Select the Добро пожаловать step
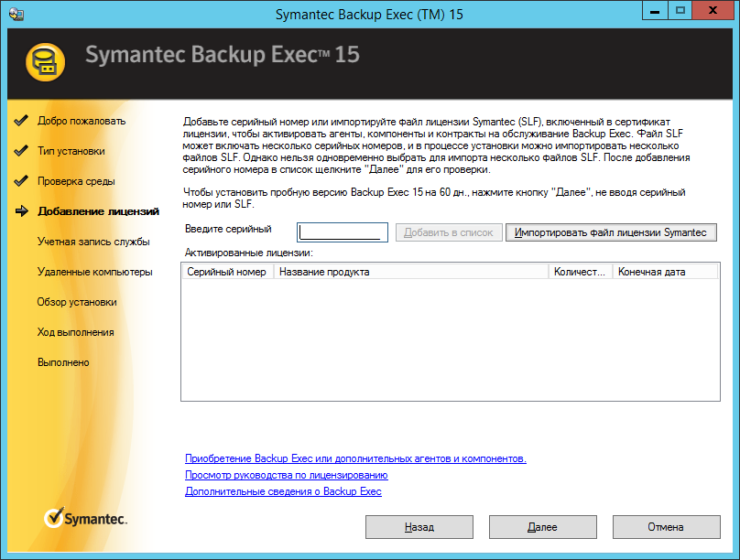 click(x=82, y=121)
